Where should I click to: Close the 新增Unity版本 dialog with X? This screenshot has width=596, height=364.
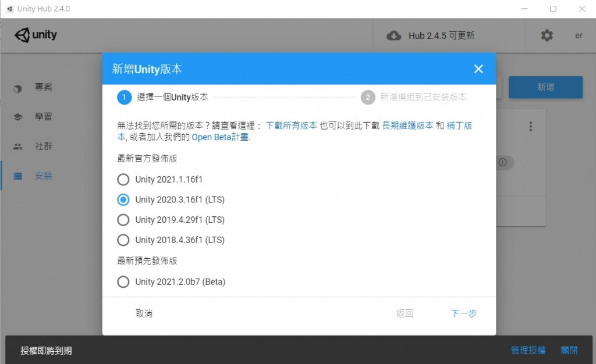478,69
